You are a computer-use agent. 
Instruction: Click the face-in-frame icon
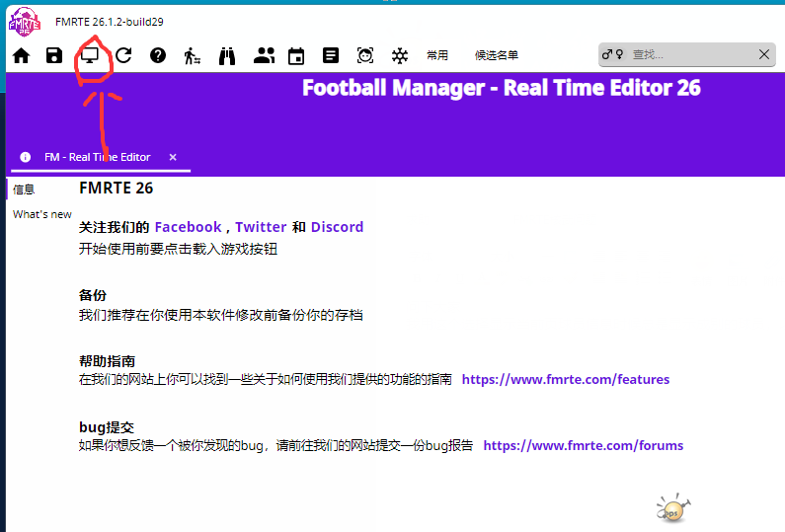[365, 56]
